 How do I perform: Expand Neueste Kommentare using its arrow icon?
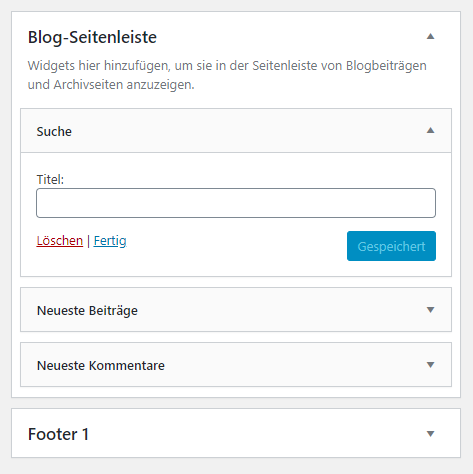[430, 365]
